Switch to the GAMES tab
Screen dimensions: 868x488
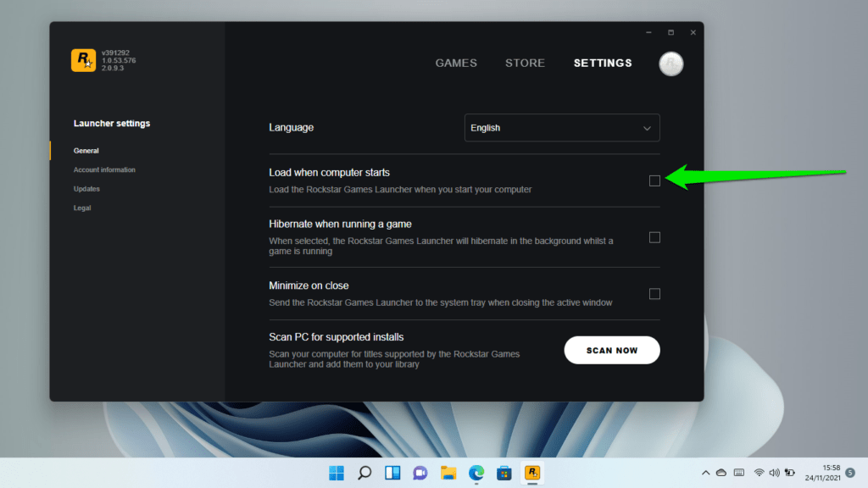click(456, 63)
